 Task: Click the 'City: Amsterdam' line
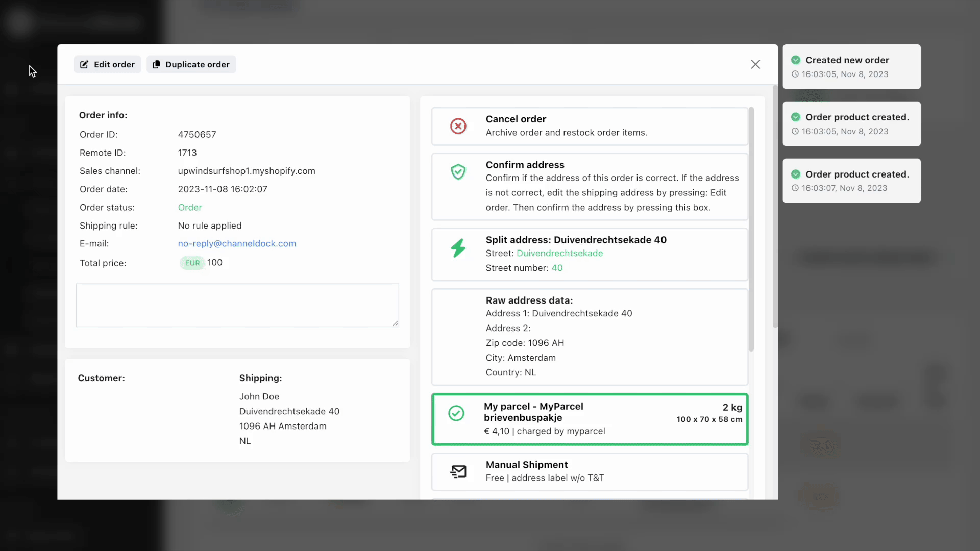click(x=521, y=358)
